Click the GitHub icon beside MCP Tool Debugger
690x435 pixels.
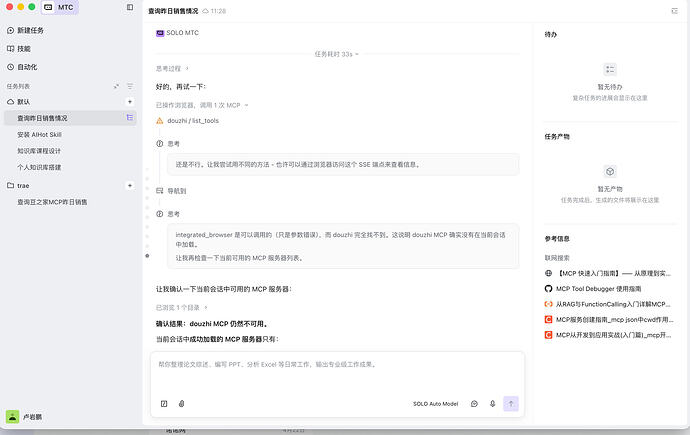(x=548, y=289)
